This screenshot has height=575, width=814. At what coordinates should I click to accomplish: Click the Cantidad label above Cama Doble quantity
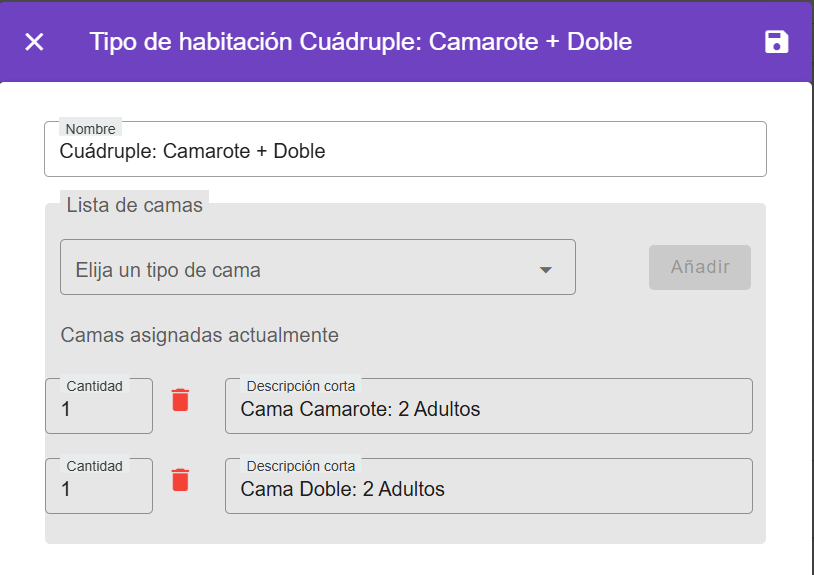pyautogui.click(x=94, y=466)
